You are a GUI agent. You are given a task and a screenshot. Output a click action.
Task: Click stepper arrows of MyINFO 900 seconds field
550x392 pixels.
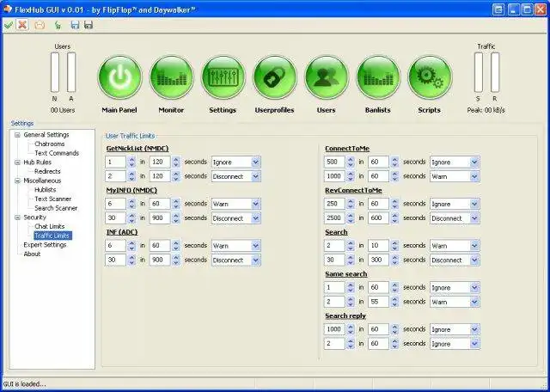coord(176,218)
